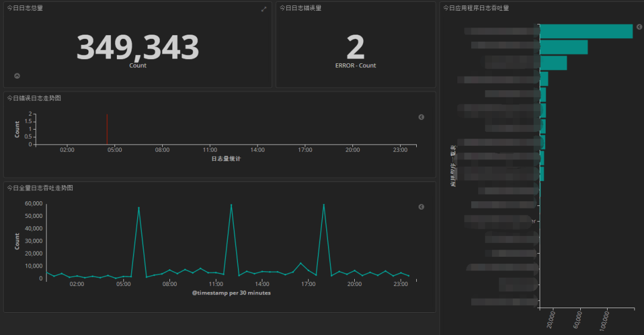The image size is (644, 335).
Task: Expand the 今日日志总量 panel to full screen
Action: (264, 9)
